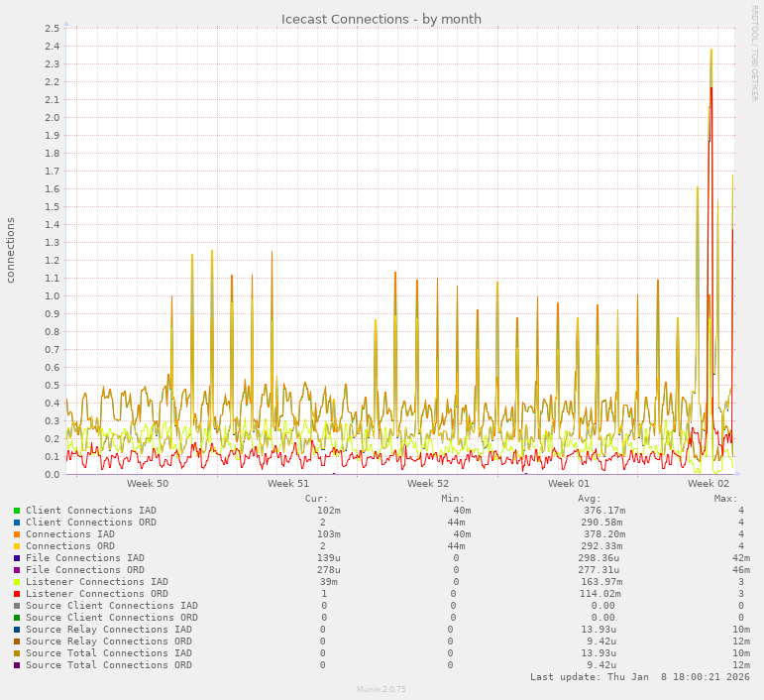Click the Week 50 x-axis label
Image resolution: width=764 pixels, height=700 pixels.
point(148,484)
